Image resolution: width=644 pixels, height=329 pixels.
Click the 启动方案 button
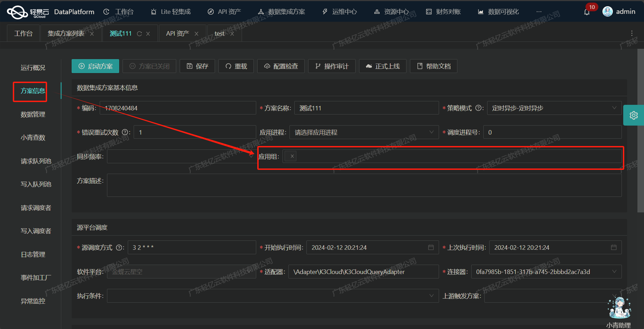click(95, 66)
